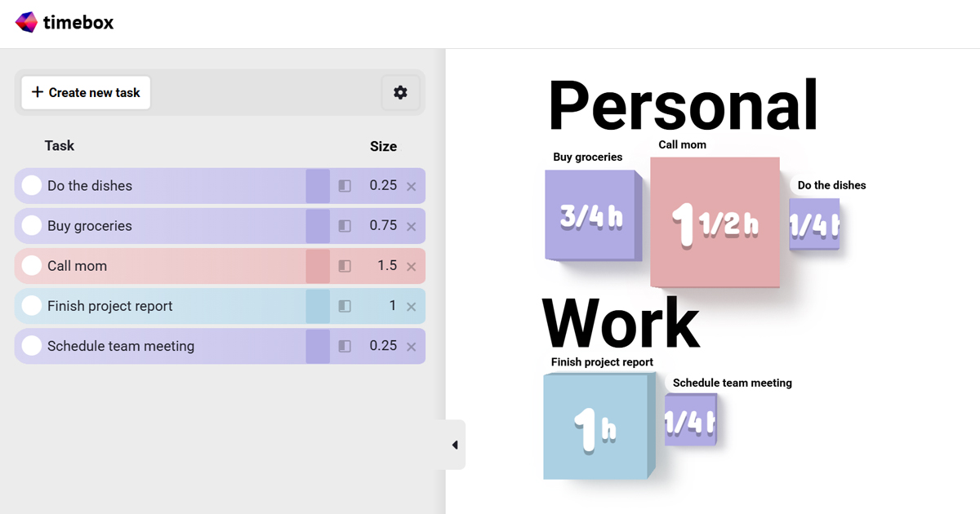Click the timebox logo
The image size is (980, 514).
coord(64,22)
